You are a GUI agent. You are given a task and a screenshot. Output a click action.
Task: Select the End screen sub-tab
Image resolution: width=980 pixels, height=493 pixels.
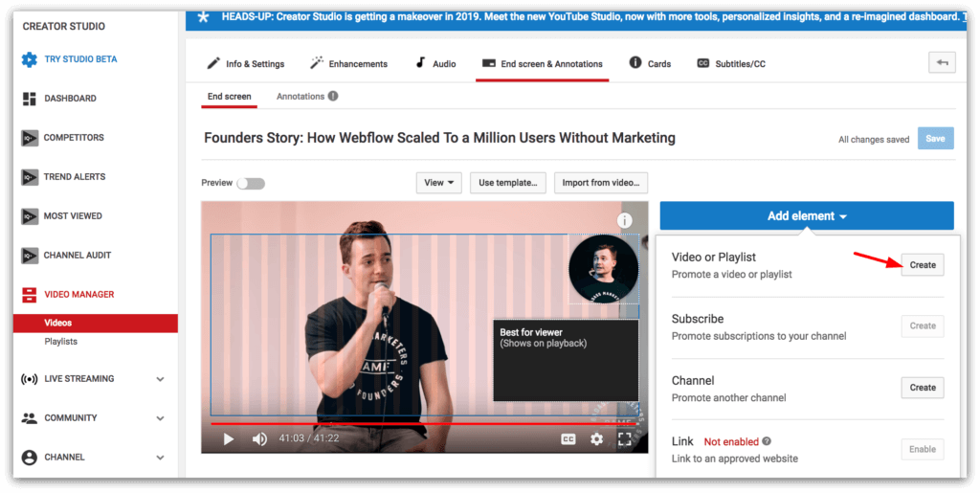[x=230, y=97]
